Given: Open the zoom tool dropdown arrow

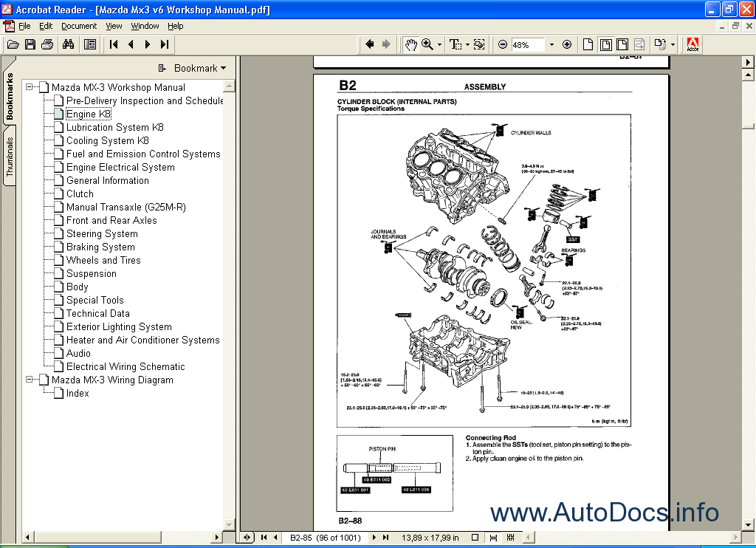Looking at the screenshot, I should [439, 45].
